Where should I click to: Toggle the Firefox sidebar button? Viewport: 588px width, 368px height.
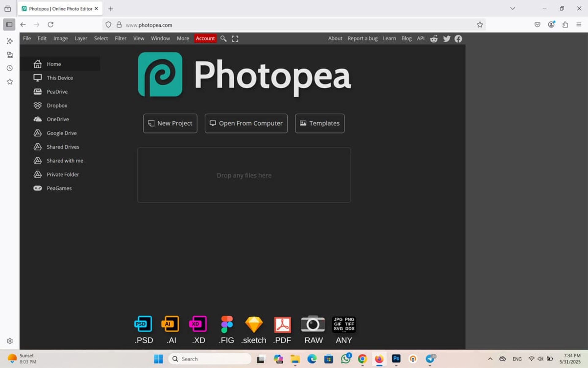[9, 25]
